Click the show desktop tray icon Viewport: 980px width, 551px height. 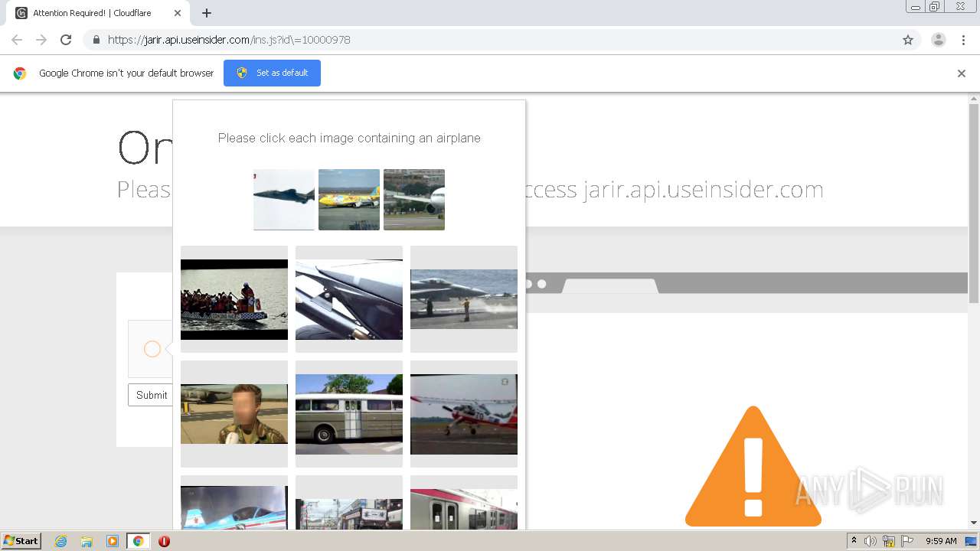point(972,541)
